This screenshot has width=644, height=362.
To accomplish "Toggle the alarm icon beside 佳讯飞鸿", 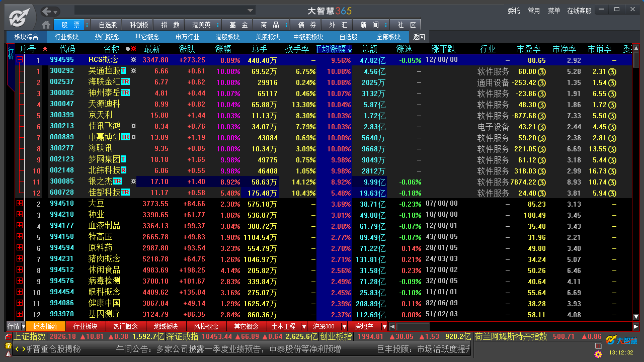I will point(133,126).
